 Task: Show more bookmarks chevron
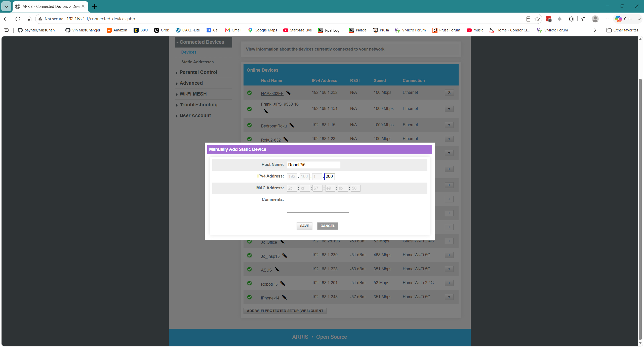coord(595,30)
